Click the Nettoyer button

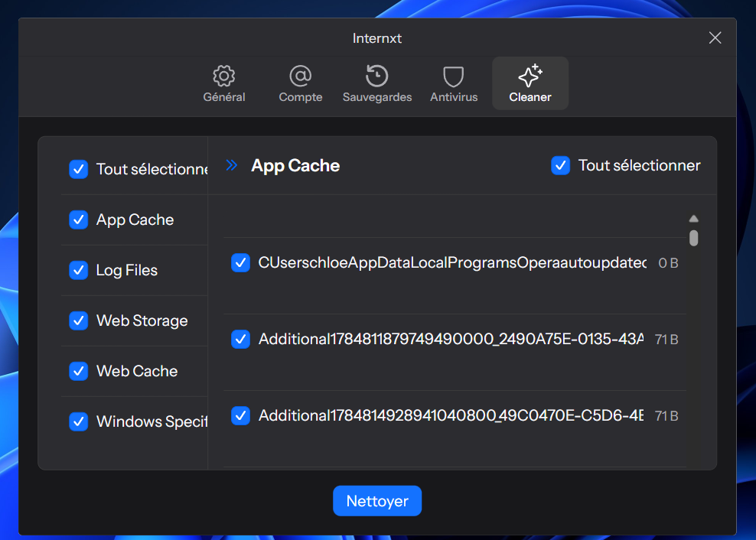[x=377, y=501]
